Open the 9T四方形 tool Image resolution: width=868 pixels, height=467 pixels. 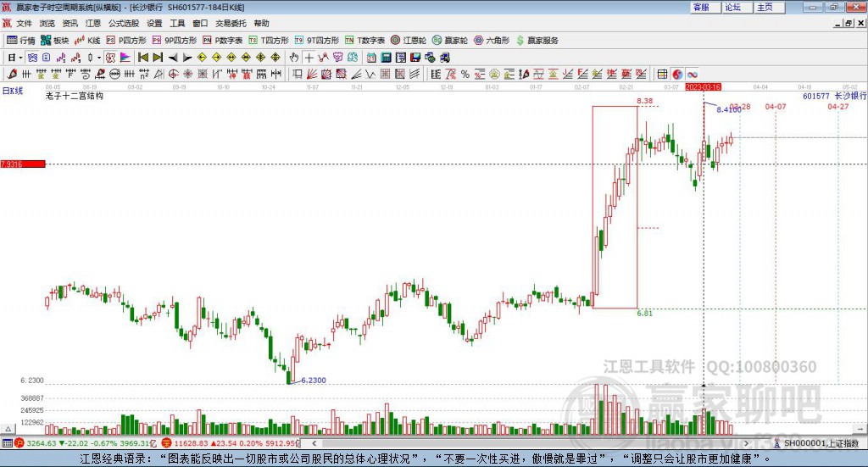(x=317, y=41)
